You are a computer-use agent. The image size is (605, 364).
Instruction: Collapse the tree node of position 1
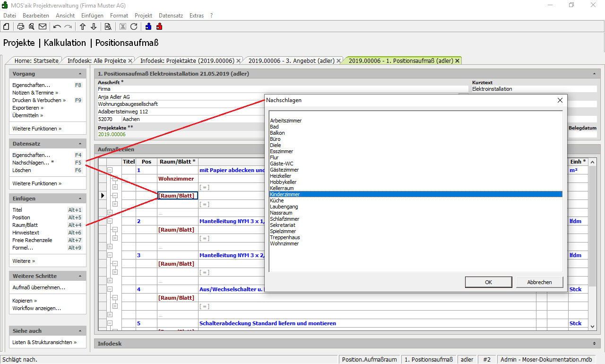(x=110, y=170)
